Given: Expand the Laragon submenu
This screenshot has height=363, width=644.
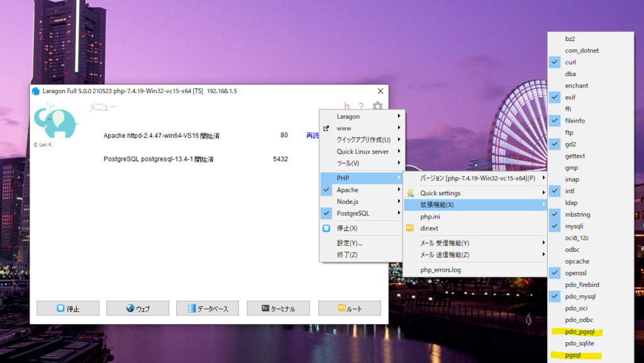Looking at the screenshot, I should tap(362, 116).
